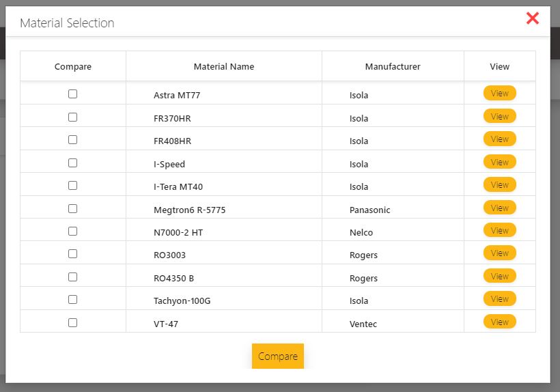Click Isola in the Astra MT77 row

(x=359, y=96)
